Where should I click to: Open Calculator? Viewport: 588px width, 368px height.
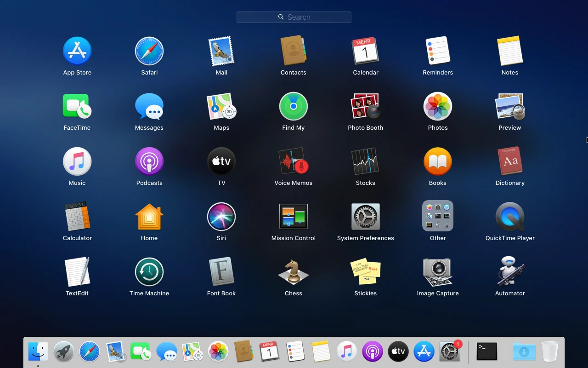coord(77,217)
